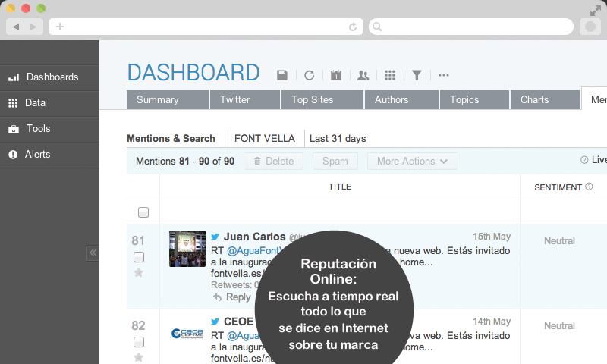
Task: Open Data in the sidebar
Action: pyautogui.click(x=49, y=103)
